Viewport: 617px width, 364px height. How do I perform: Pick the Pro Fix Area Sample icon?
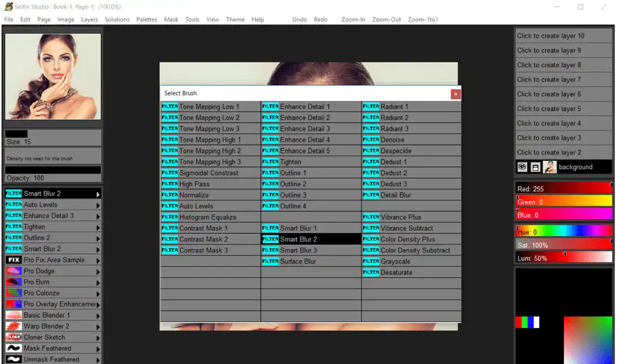(14, 260)
